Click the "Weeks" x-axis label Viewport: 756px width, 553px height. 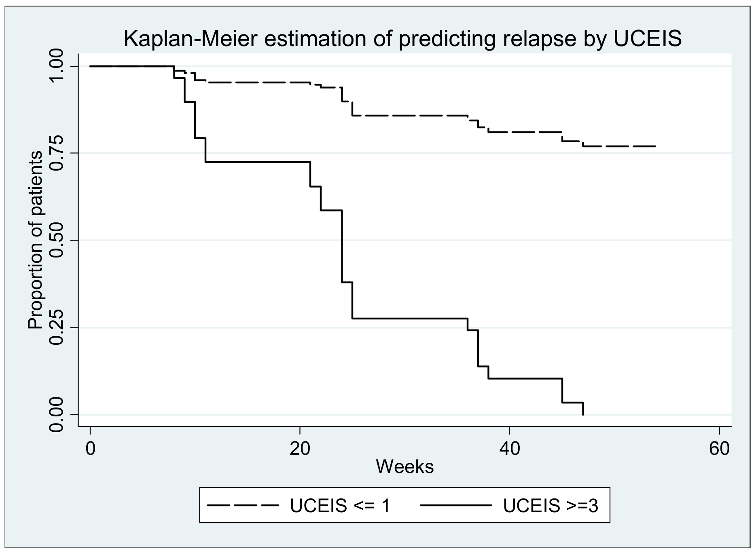(x=404, y=467)
